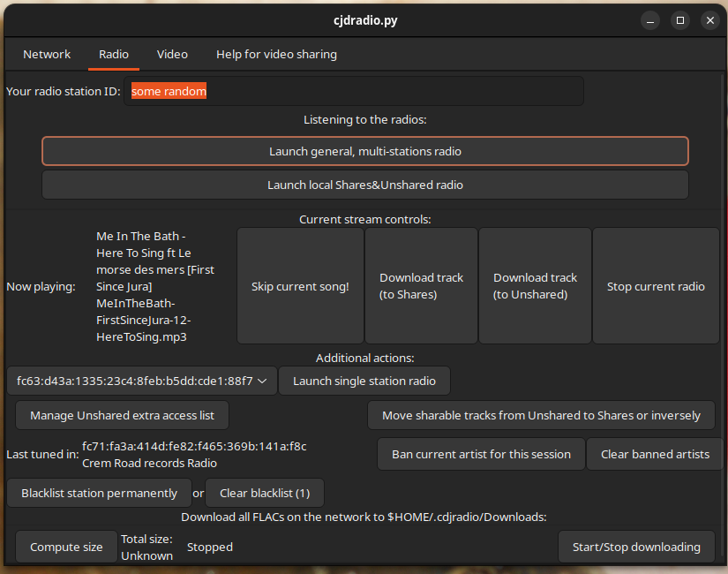728x574 pixels.
Task: Open Help for video sharing tab
Action: point(276,54)
